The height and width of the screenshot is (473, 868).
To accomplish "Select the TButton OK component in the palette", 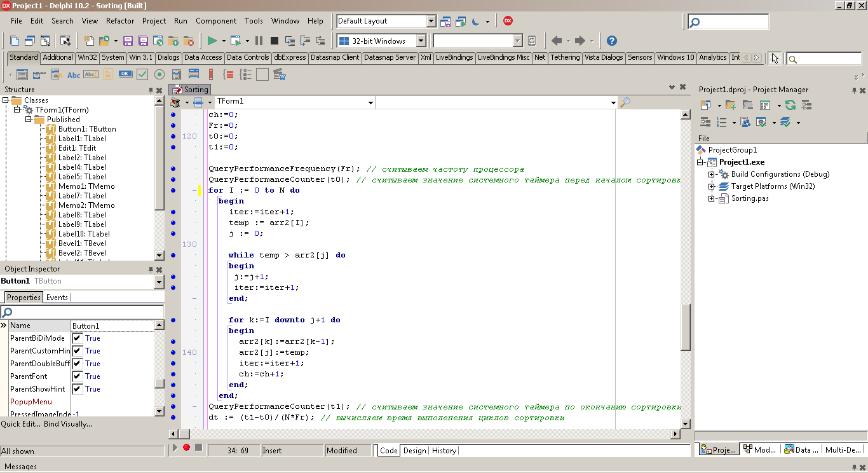I will [125, 74].
